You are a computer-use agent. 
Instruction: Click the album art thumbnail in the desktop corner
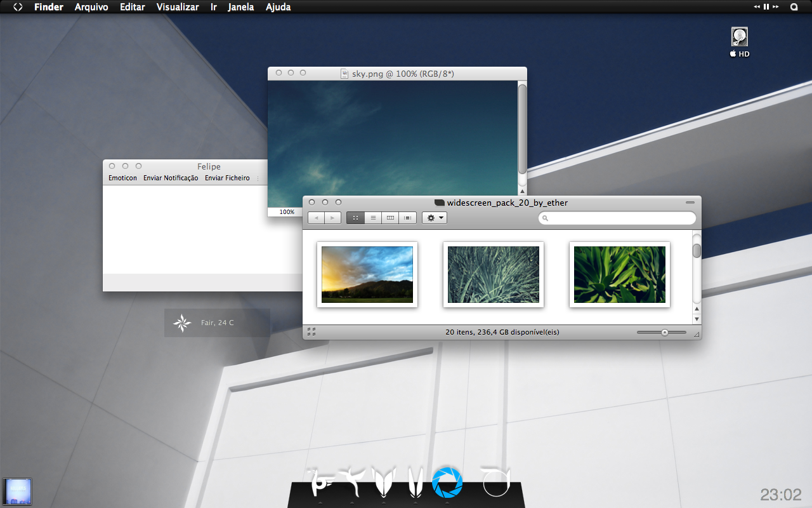click(x=17, y=491)
